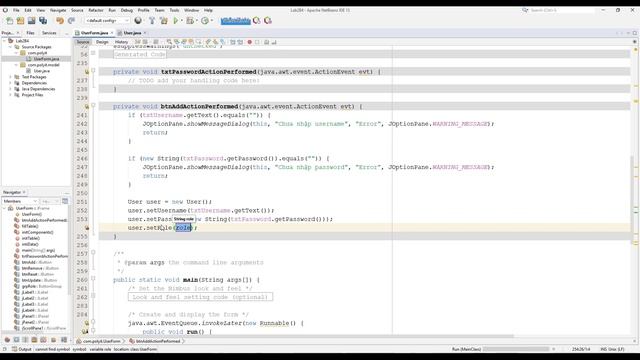The image size is (640, 360).
Task: Click the last filter icon below Navigator
Action: coord(64,340)
